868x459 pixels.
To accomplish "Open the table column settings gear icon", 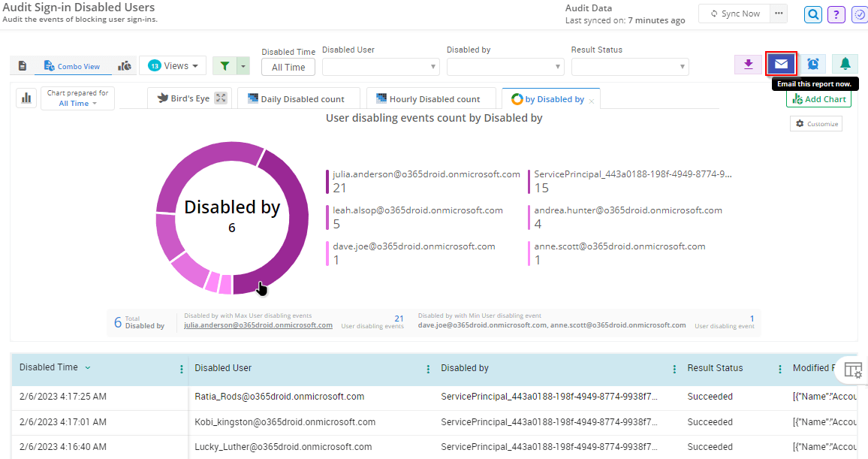I will [x=853, y=369].
